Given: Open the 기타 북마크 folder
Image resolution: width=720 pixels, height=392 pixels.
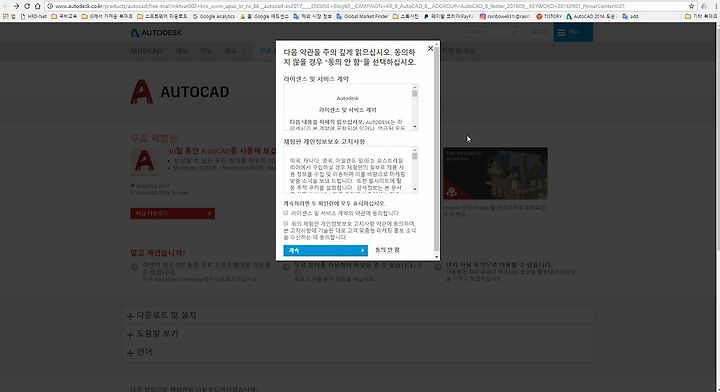Looking at the screenshot, I should point(701,16).
